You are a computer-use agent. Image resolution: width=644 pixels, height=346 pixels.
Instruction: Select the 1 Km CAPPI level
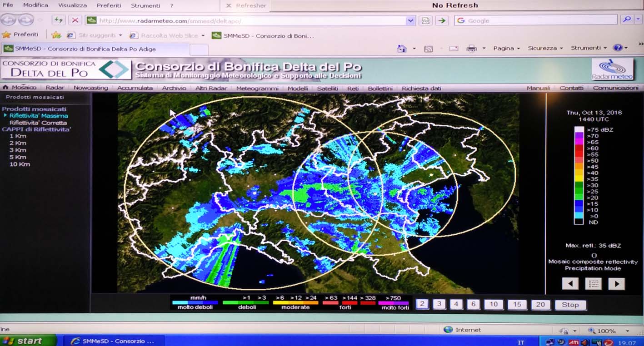18,136
